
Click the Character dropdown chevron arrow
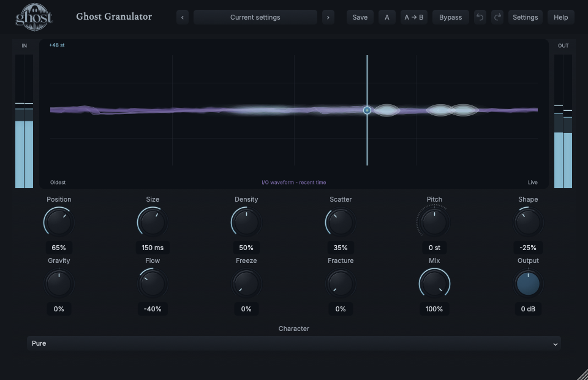coord(556,344)
